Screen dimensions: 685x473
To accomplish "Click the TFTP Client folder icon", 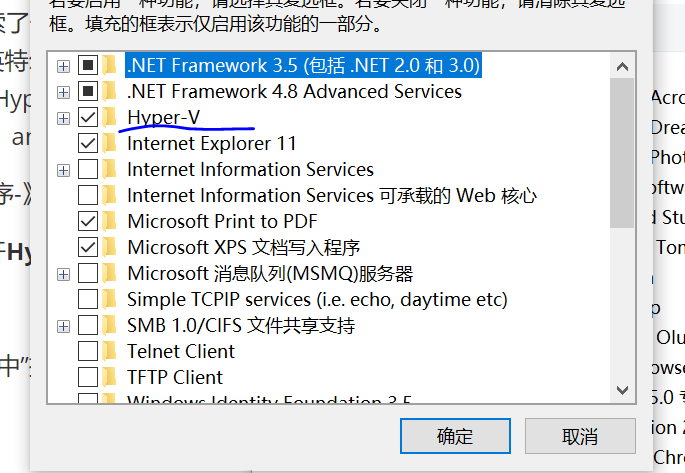I will click(x=110, y=377).
